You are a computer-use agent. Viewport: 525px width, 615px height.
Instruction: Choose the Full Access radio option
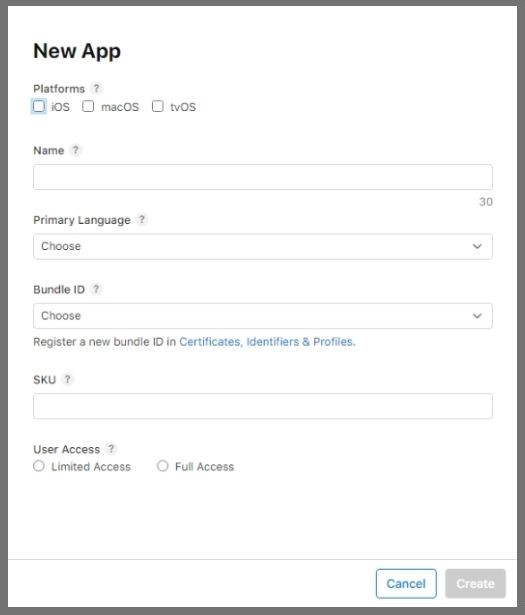tap(163, 466)
